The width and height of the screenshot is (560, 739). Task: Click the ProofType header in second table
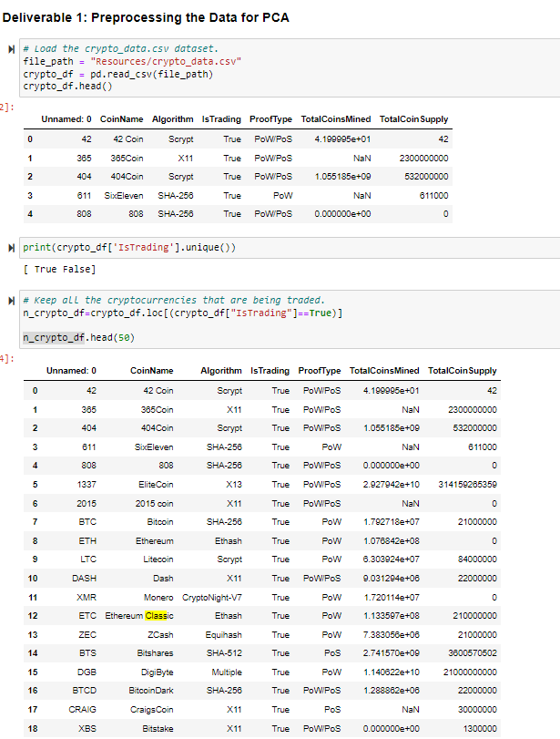point(320,371)
